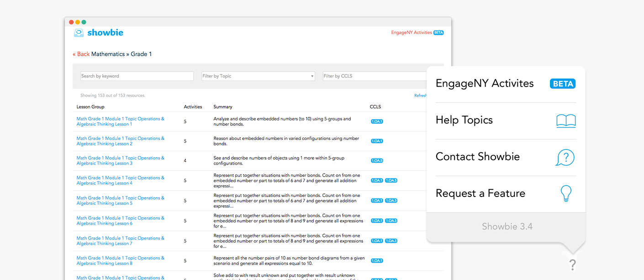Image resolution: width=644 pixels, height=280 pixels.
Task: Open the Algebraic Thinking Lesson 2 link
Action: 121,141
